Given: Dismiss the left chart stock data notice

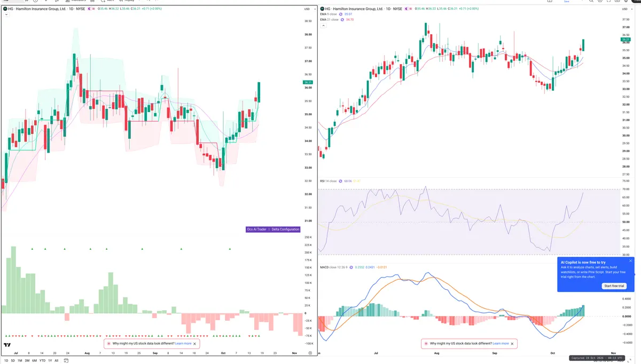Looking at the screenshot, I should click(x=195, y=344).
